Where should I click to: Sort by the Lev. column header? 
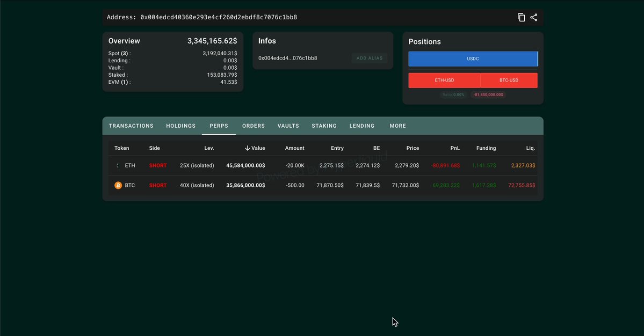point(209,148)
